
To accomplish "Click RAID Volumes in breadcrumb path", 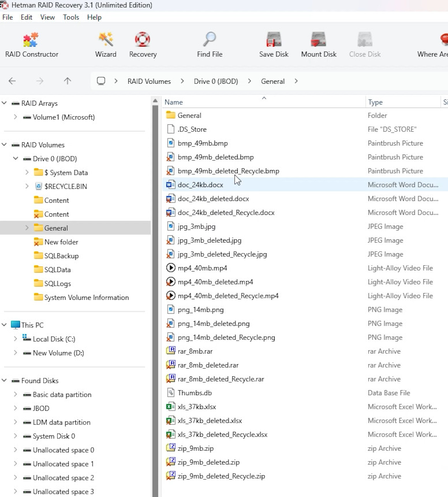I will 149,81.
